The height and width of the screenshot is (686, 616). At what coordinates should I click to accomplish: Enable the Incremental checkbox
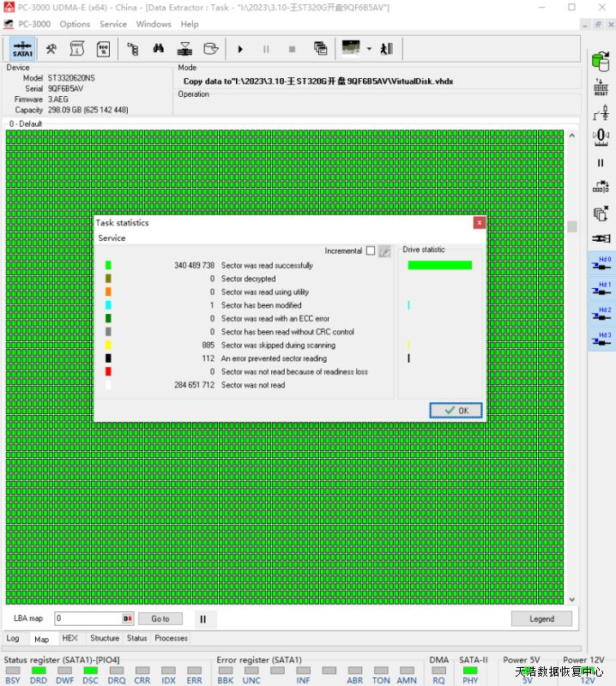coord(371,251)
